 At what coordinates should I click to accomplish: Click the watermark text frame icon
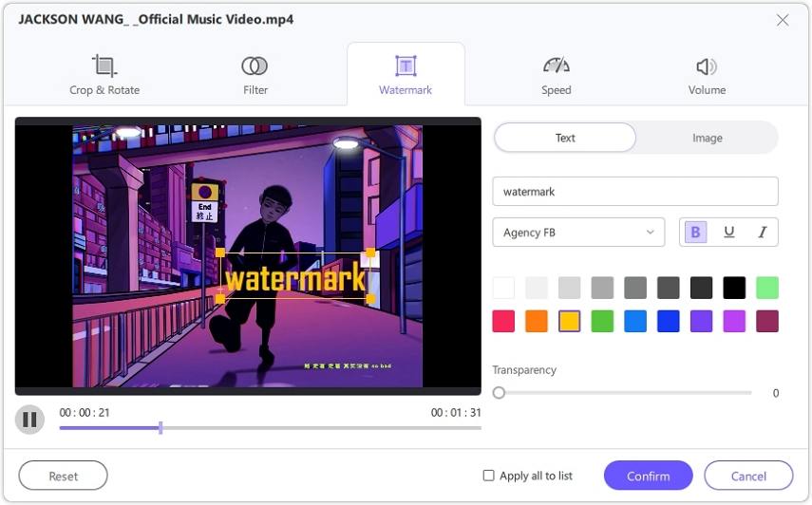(406, 65)
